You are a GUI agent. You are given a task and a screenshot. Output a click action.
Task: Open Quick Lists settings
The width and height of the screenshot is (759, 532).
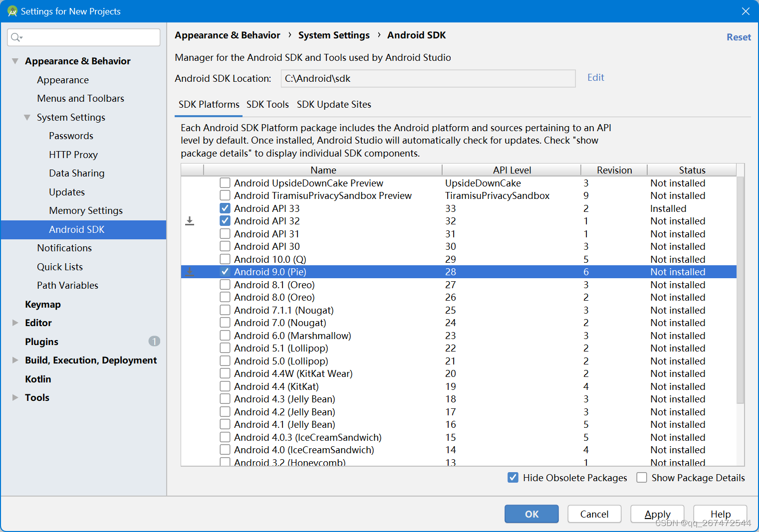pos(60,267)
